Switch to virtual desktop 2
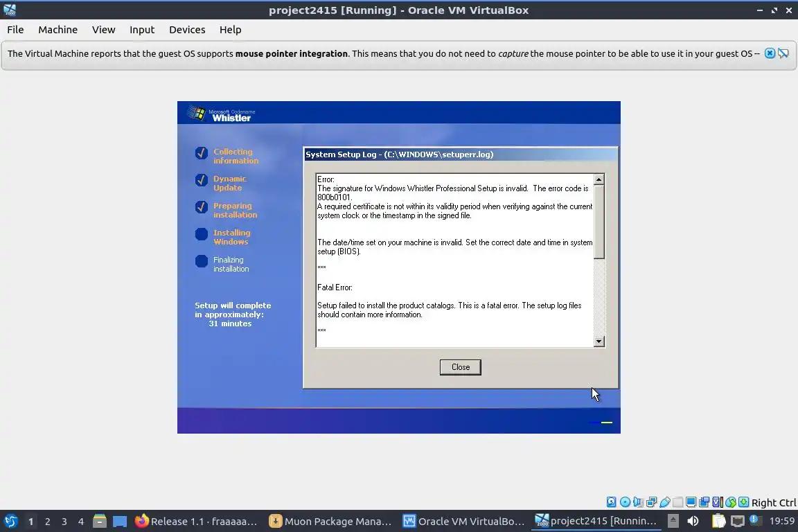Viewport: 798px width, 532px height. click(x=47, y=522)
